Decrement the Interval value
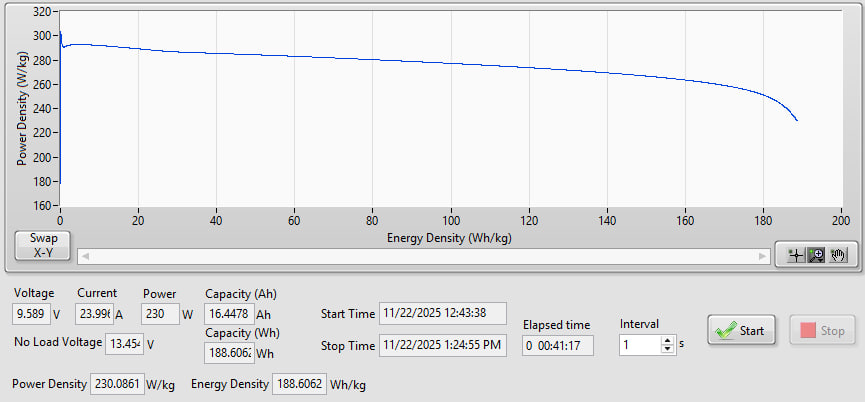The height and width of the screenshot is (402, 865). [x=667, y=350]
